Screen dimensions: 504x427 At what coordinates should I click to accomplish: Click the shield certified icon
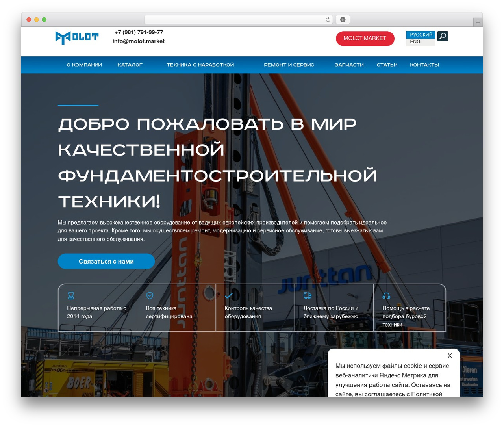[150, 295]
